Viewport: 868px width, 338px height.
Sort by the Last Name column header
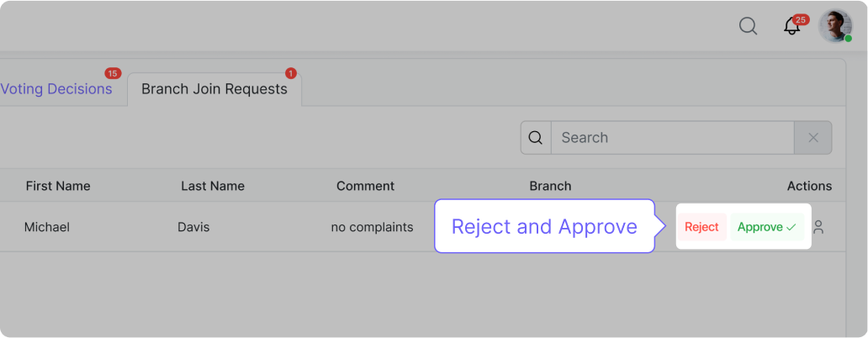[213, 186]
